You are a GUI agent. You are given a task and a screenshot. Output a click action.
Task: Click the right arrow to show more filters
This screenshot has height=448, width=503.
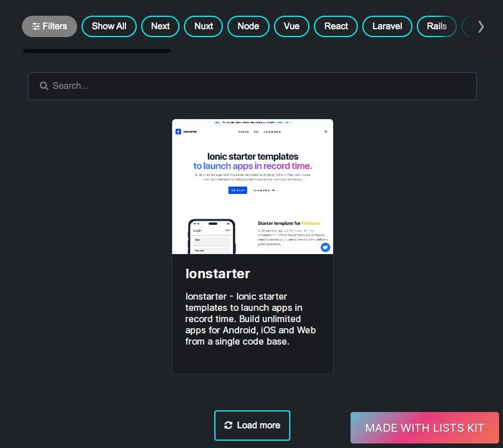click(x=480, y=26)
